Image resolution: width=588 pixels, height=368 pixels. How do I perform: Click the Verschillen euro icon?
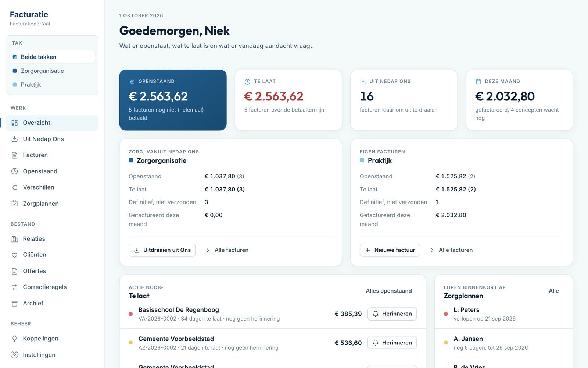click(15, 187)
